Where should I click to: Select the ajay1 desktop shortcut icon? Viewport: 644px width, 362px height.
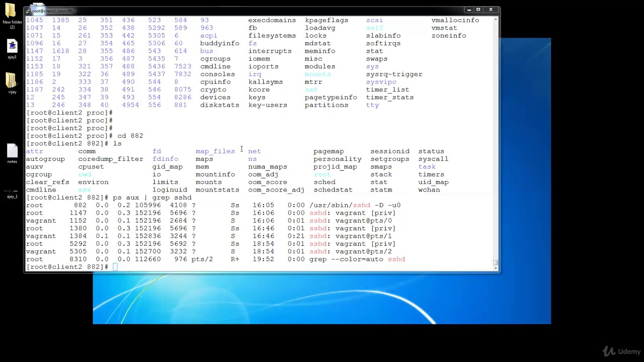[12, 49]
